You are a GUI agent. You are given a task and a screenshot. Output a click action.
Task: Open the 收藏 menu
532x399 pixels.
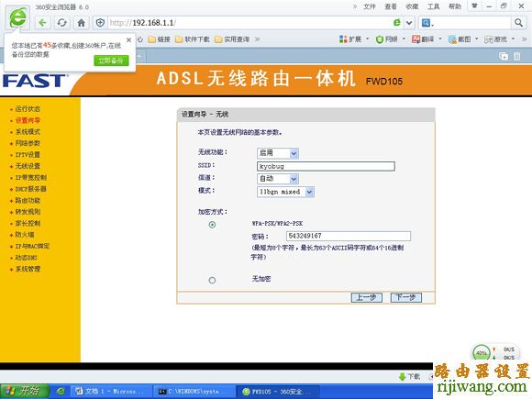412,6
